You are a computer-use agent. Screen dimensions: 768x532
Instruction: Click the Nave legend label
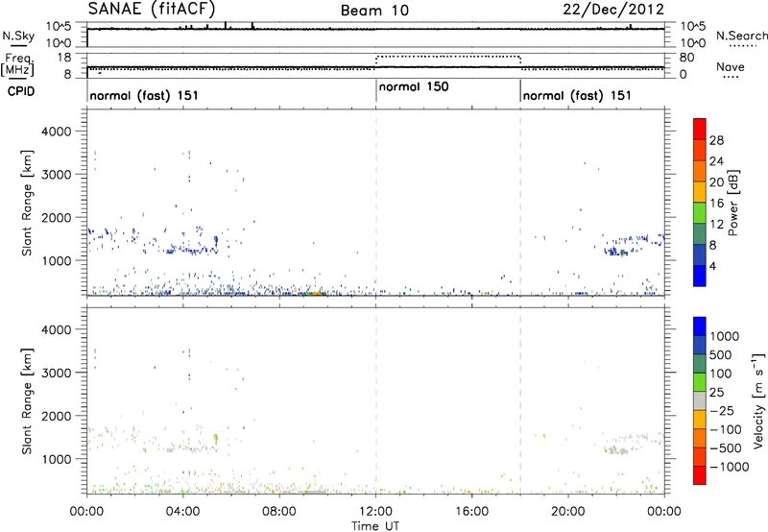pyautogui.click(x=731, y=66)
